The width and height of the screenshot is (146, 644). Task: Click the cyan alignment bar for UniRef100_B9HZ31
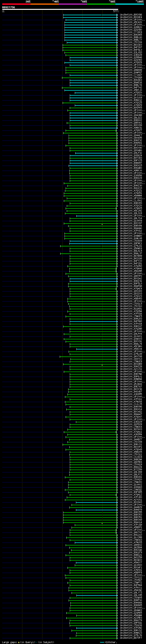[x=94, y=281]
